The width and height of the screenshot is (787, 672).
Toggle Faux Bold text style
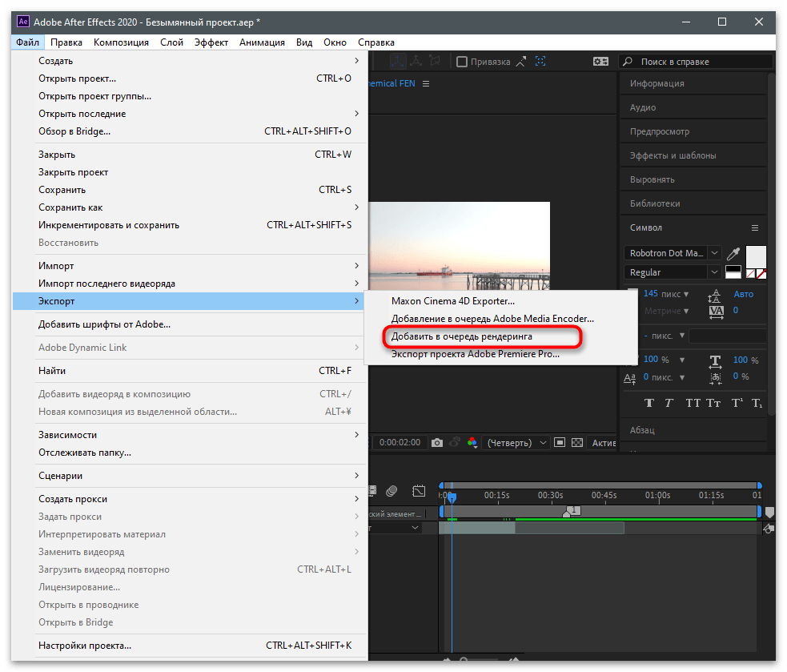pyautogui.click(x=649, y=403)
